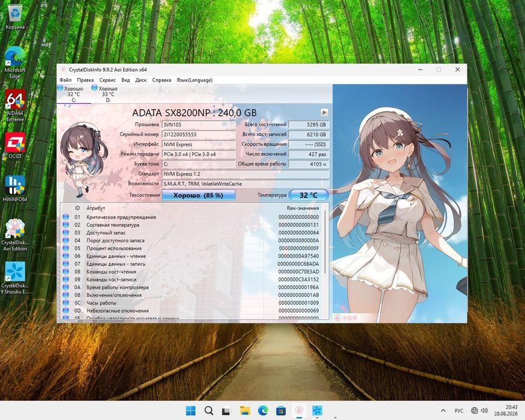This screenshot has height=420, width=525.
Task: Open the Файл menu
Action: point(65,80)
